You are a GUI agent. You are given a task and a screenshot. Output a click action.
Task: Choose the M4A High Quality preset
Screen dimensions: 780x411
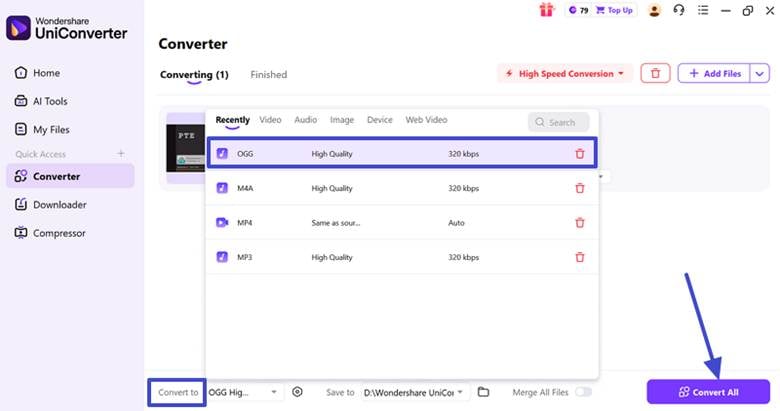click(x=402, y=188)
